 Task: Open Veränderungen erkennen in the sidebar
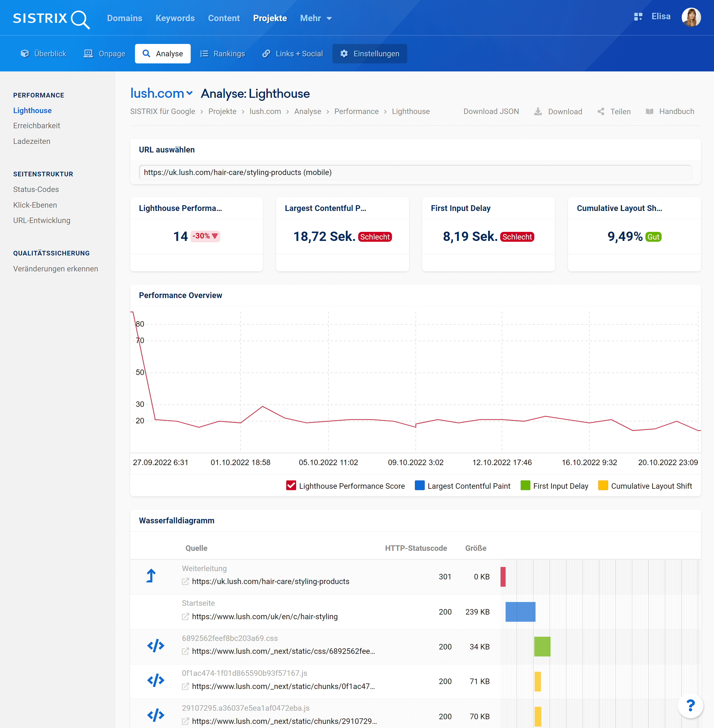click(x=55, y=269)
